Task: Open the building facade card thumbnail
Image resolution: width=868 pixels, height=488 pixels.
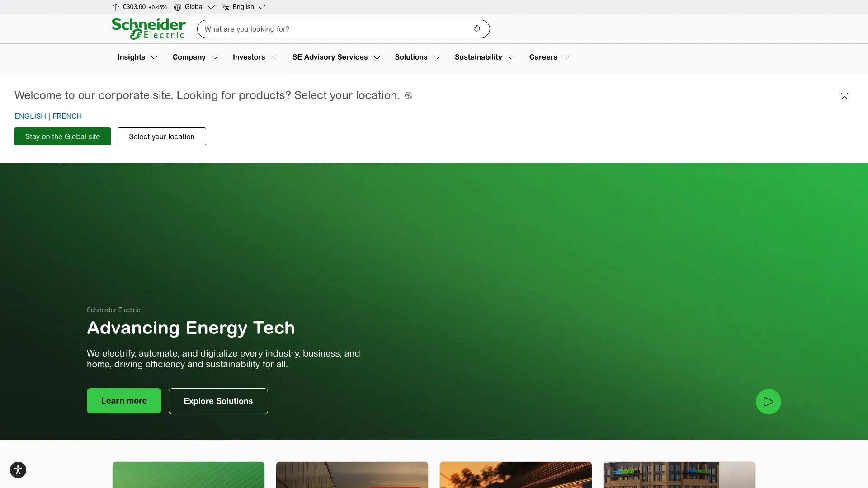Action: (352, 475)
